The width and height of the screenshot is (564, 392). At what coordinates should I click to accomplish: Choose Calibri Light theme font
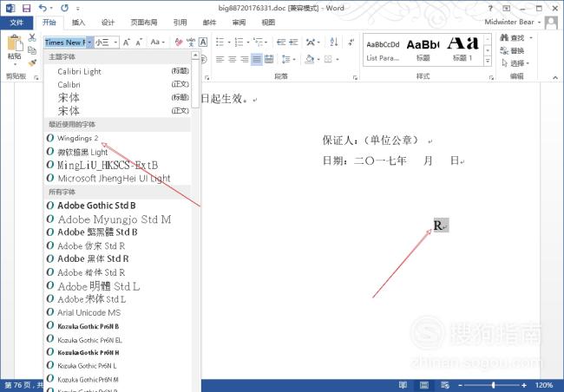(117, 71)
